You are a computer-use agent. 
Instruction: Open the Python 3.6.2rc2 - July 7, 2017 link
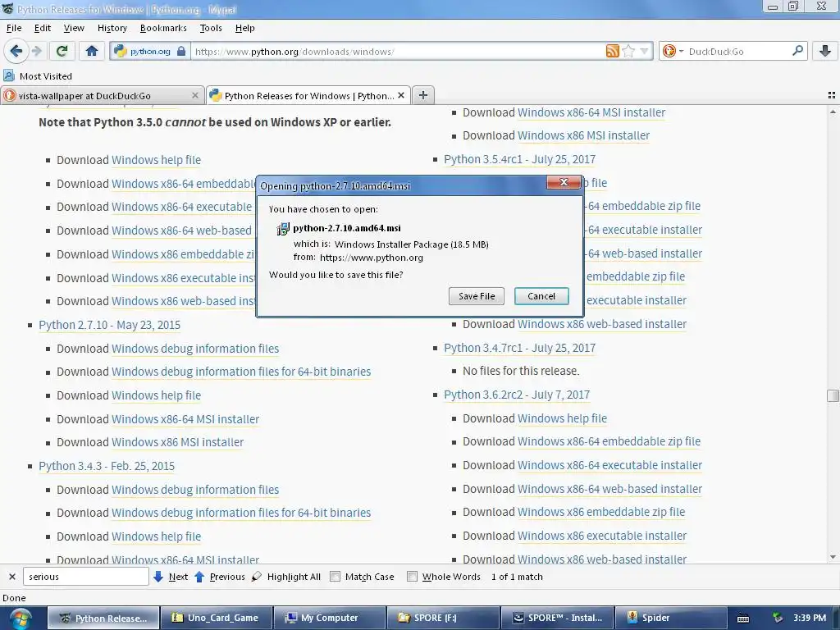pos(517,395)
